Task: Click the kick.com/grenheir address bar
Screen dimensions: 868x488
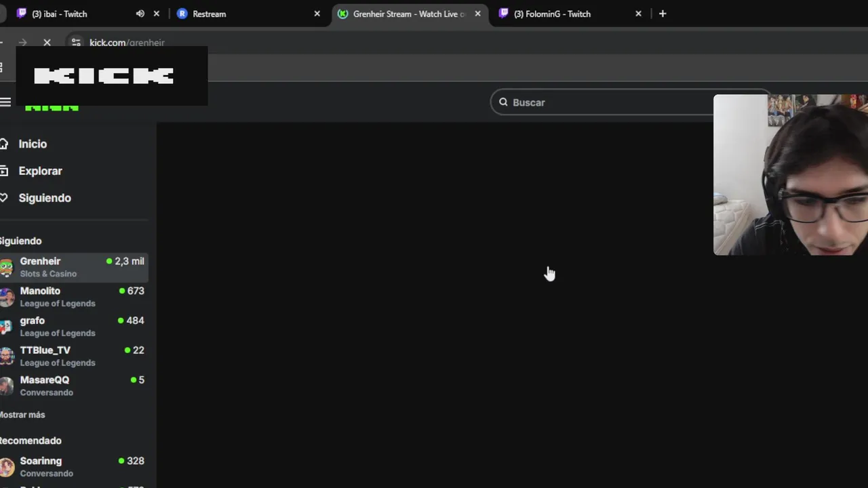Action: [x=127, y=43]
